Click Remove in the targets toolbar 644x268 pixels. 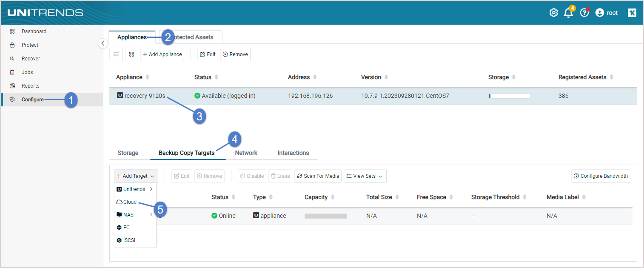click(x=210, y=176)
